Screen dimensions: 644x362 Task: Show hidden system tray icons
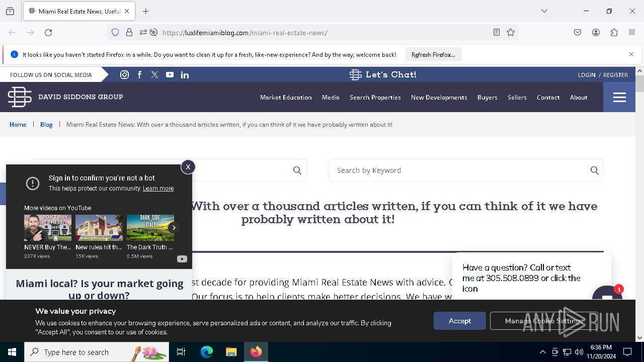tap(542, 352)
